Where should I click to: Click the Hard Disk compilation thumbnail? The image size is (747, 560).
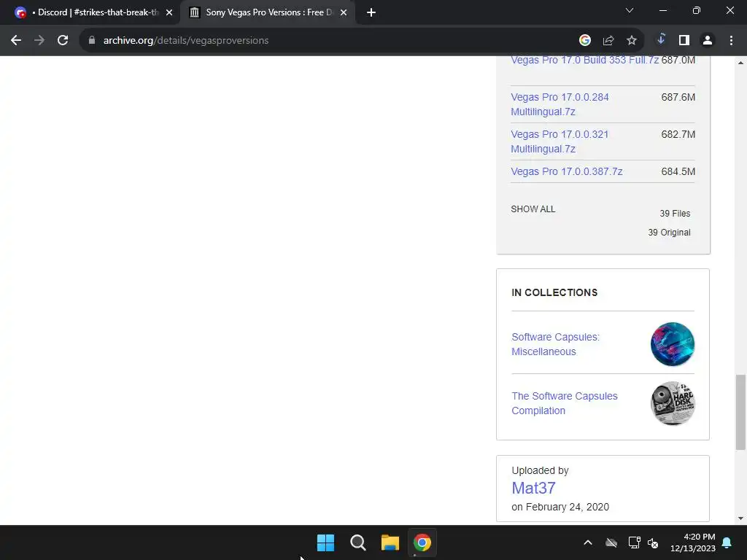click(672, 403)
